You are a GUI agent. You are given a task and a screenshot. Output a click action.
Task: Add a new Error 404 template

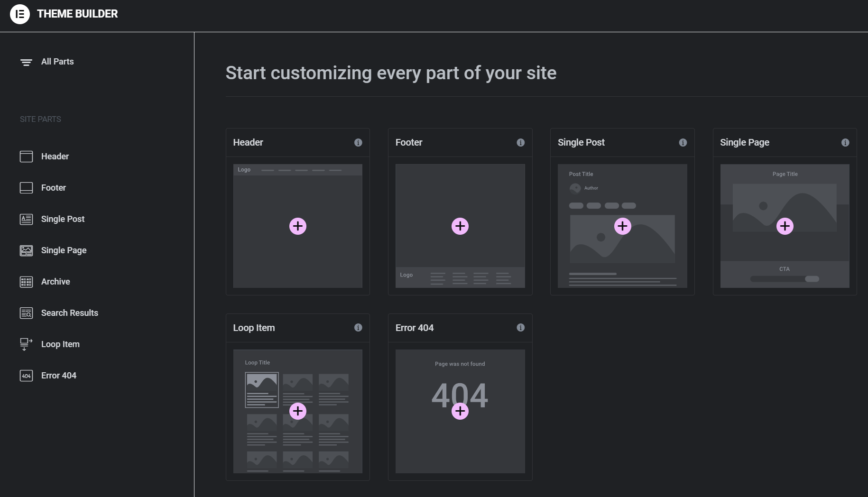(x=460, y=411)
